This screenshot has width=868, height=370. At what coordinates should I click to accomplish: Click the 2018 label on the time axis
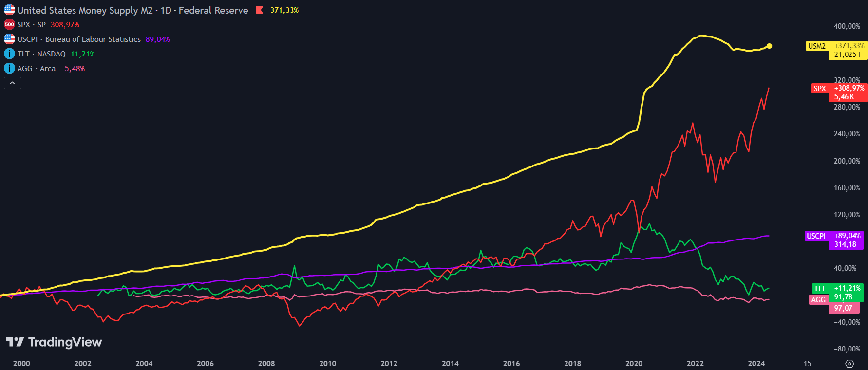coord(573,364)
